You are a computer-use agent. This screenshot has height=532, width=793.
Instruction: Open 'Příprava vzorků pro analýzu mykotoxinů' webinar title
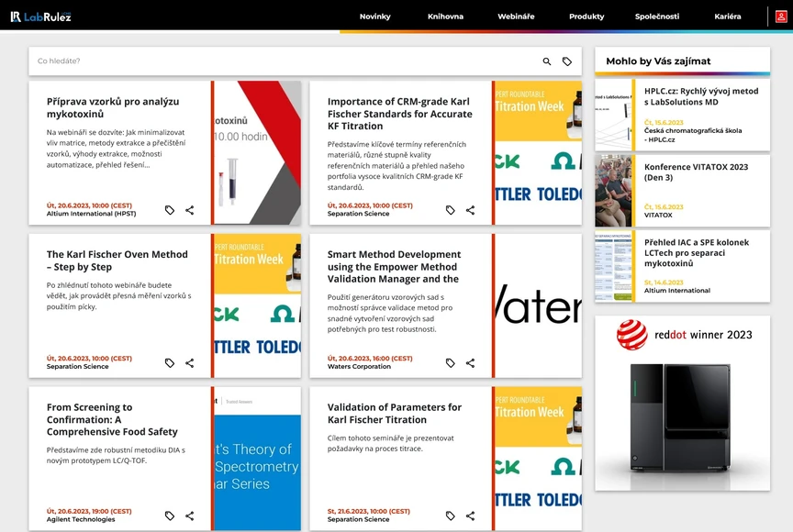(x=113, y=107)
